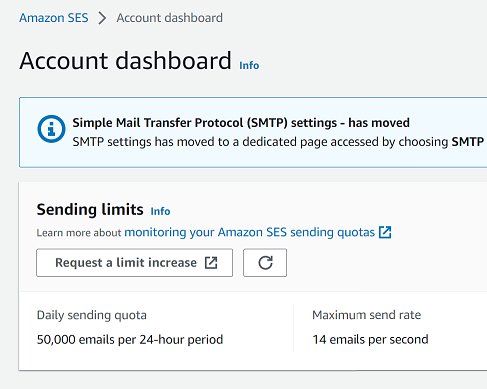
Task: Click the blue info circle in SMTP banner
Action: (x=51, y=129)
